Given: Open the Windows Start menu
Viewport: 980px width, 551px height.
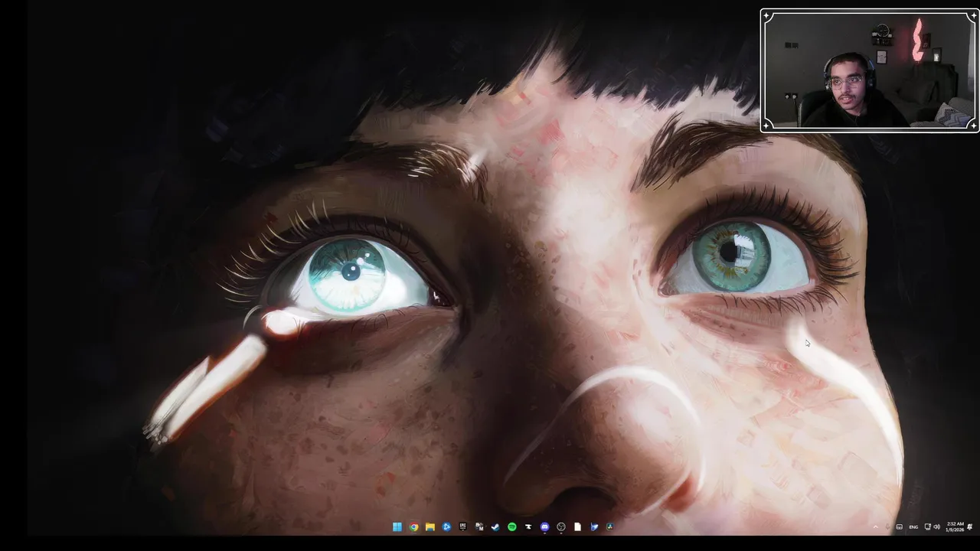Looking at the screenshot, I should (397, 527).
